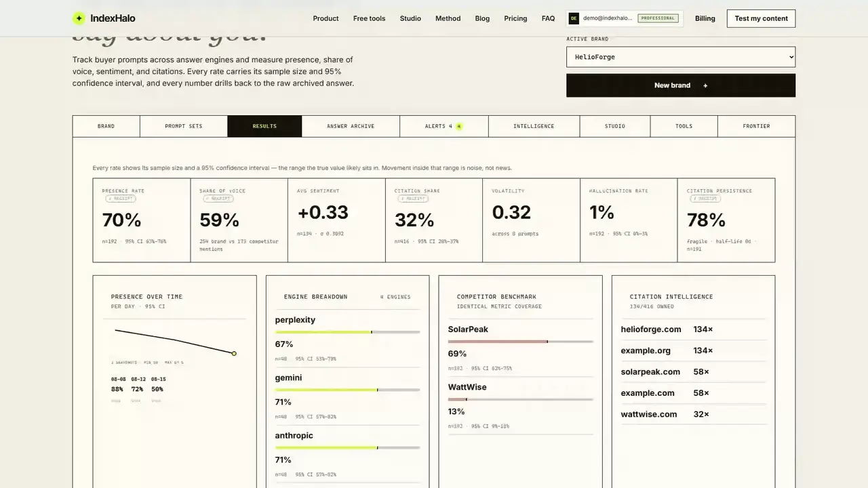Click the 4 ENGINES label
The width and height of the screenshot is (868, 488).
[x=395, y=297]
